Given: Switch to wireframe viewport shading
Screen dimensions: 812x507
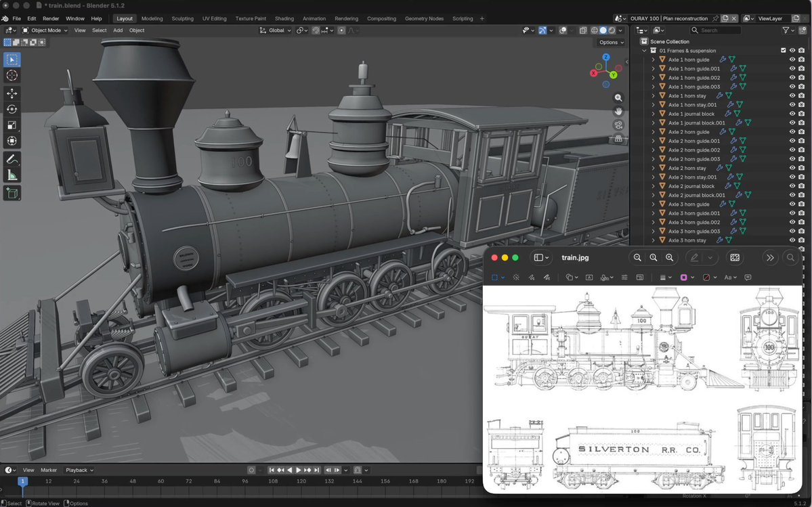Looking at the screenshot, I should (595, 30).
